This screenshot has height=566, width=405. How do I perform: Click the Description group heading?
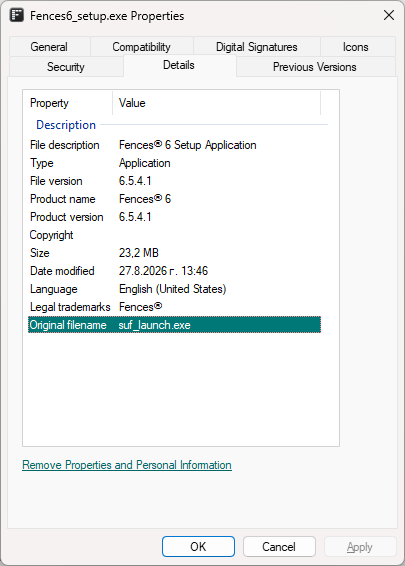pos(66,125)
